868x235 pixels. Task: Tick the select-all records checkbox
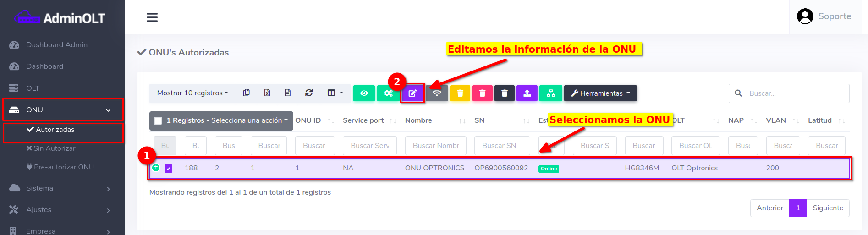tap(158, 120)
